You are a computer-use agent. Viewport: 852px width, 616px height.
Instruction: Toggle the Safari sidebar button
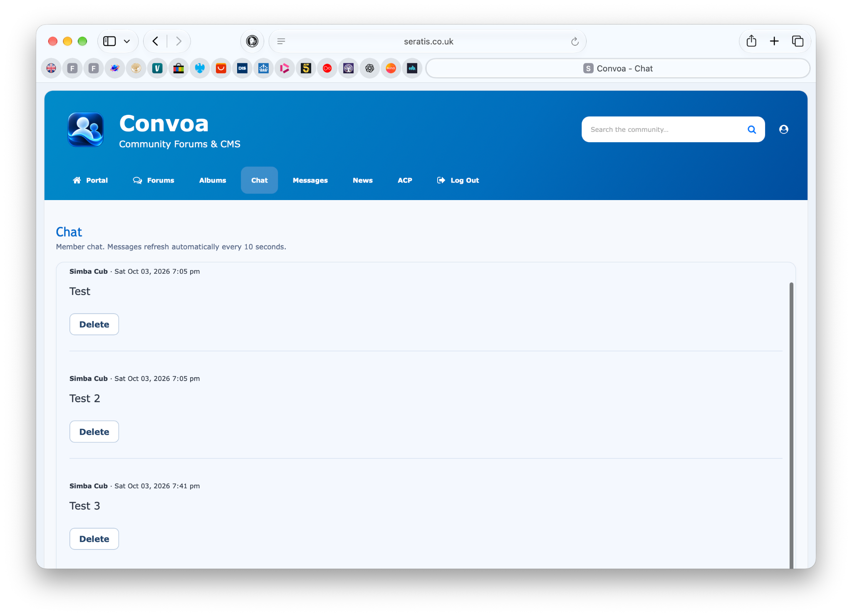click(x=109, y=41)
